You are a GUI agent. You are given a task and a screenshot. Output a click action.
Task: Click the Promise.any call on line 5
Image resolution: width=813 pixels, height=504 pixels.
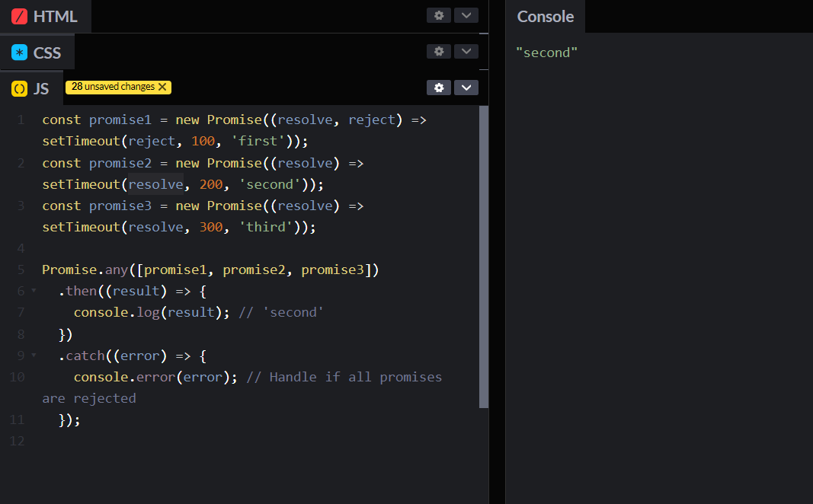point(210,270)
